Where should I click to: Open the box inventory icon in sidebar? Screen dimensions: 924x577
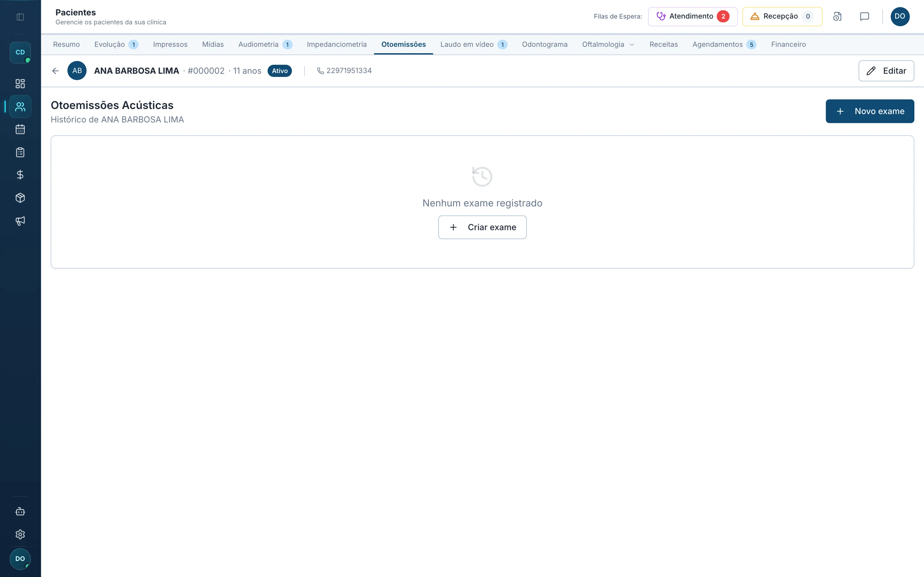[x=20, y=198]
